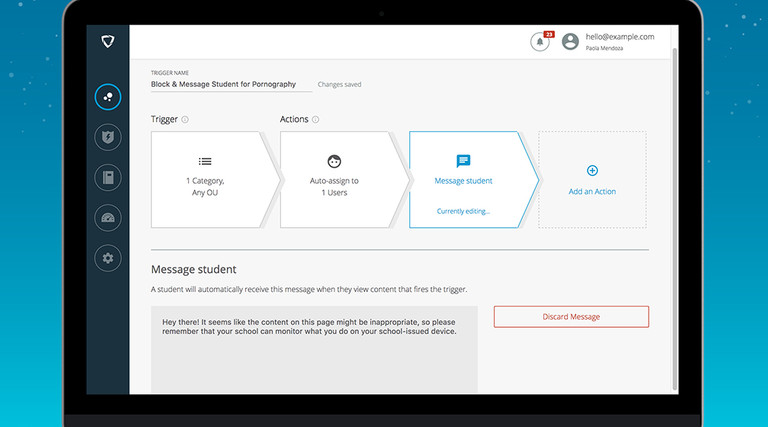Click the trigger name input field
This screenshot has width=768, height=427.
(x=231, y=84)
